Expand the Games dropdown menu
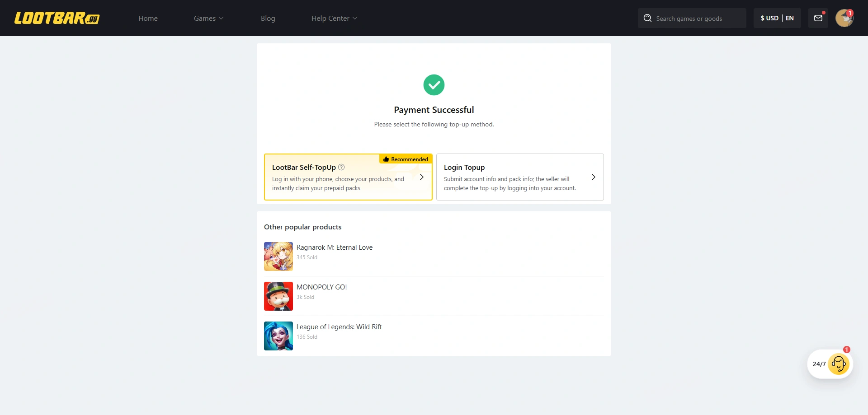The image size is (868, 415). 208,18
